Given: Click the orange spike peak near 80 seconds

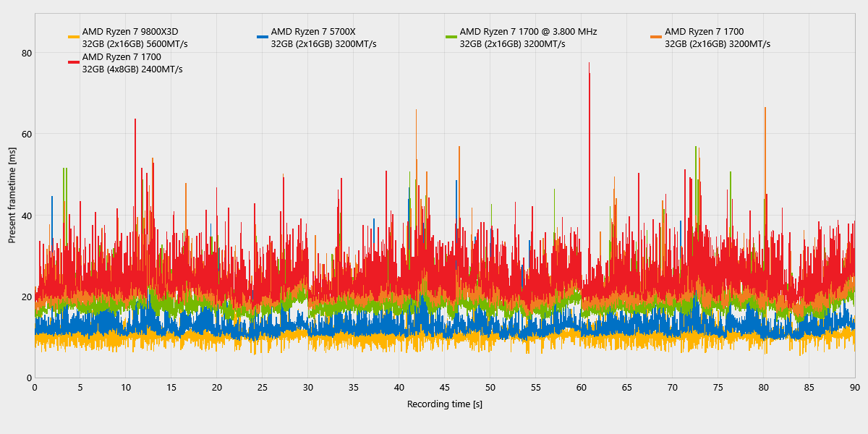Looking at the screenshot, I should point(765,109).
